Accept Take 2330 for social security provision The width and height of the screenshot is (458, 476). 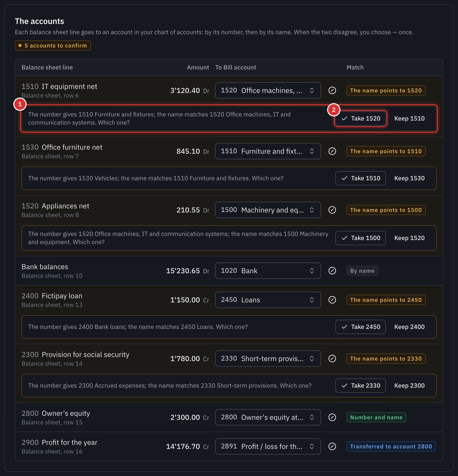pyautogui.click(x=360, y=386)
